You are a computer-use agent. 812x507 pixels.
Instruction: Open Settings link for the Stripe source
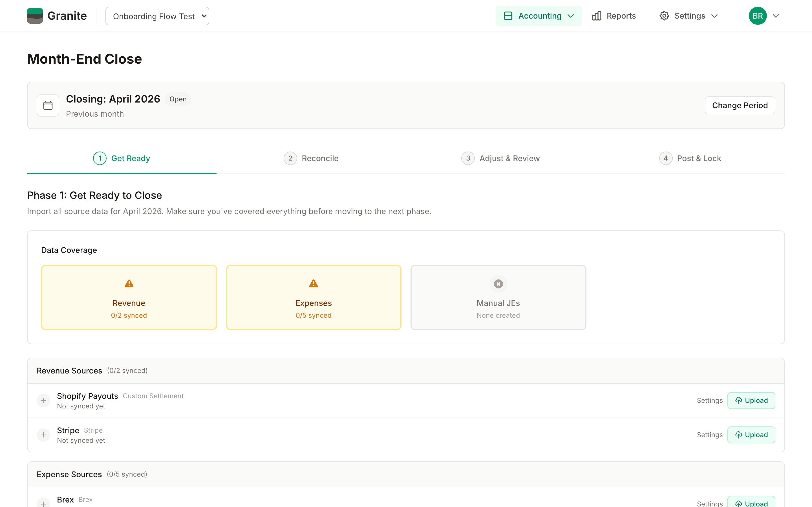(x=710, y=435)
